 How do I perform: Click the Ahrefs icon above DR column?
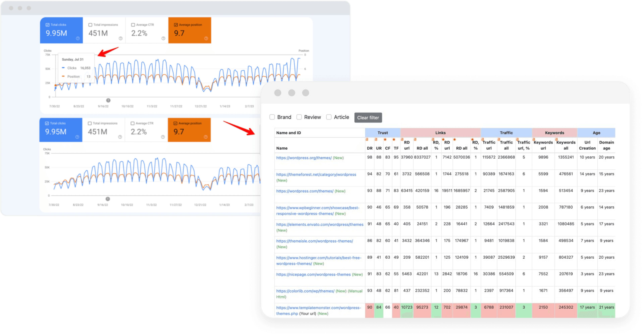(x=367, y=139)
